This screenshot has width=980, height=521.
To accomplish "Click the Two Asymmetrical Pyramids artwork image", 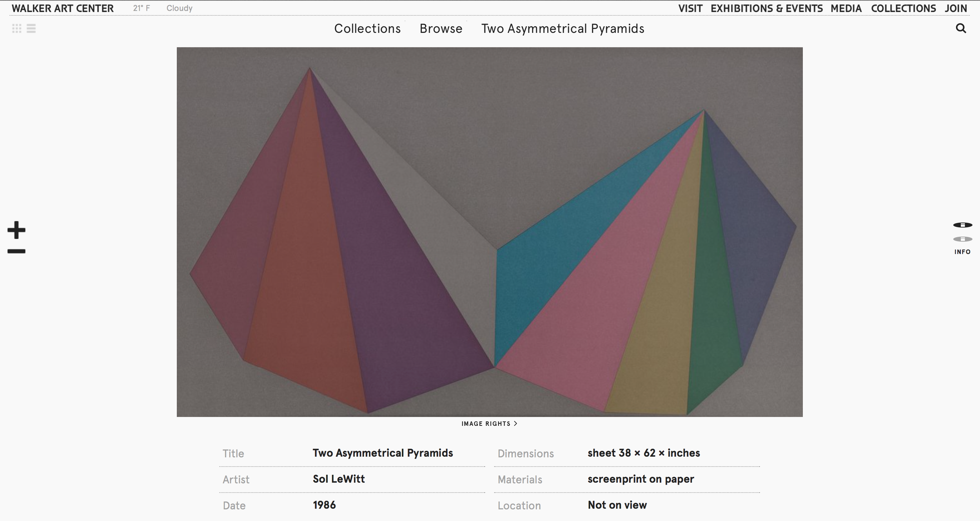I will [490, 232].
